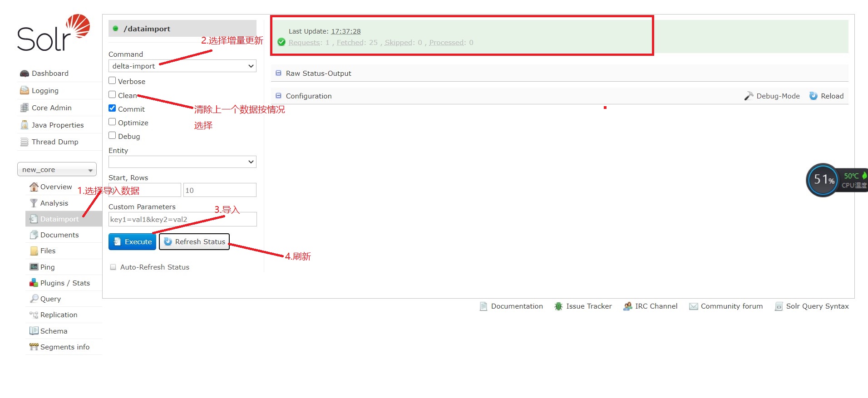Click the Query magnifier icon

click(34, 299)
